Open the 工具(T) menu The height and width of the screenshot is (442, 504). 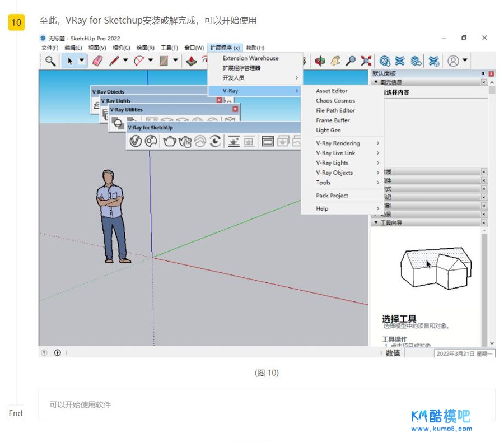[169, 48]
